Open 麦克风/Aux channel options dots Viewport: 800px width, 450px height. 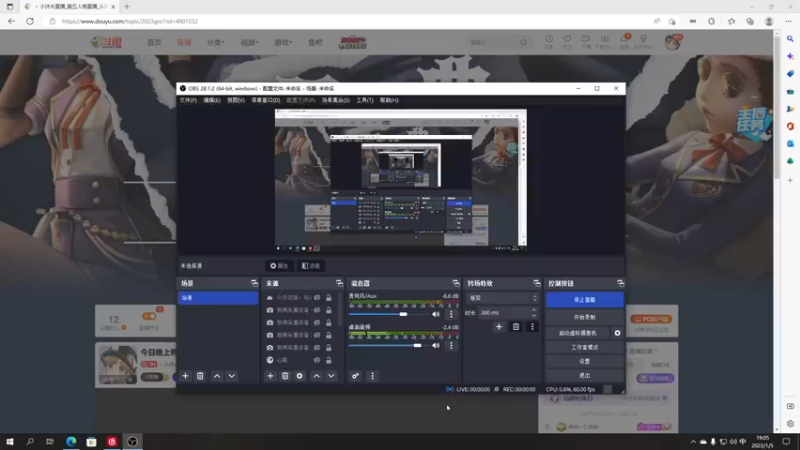coord(451,314)
